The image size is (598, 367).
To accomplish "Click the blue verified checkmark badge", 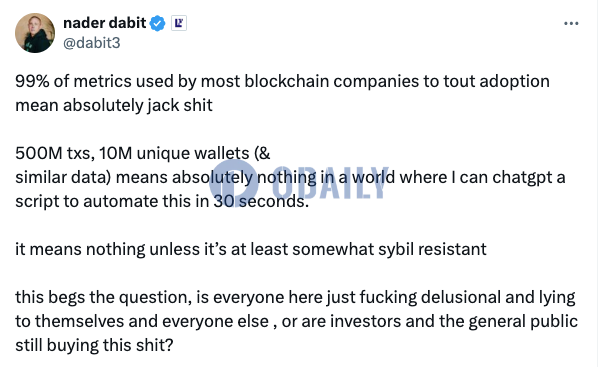I will [157, 24].
